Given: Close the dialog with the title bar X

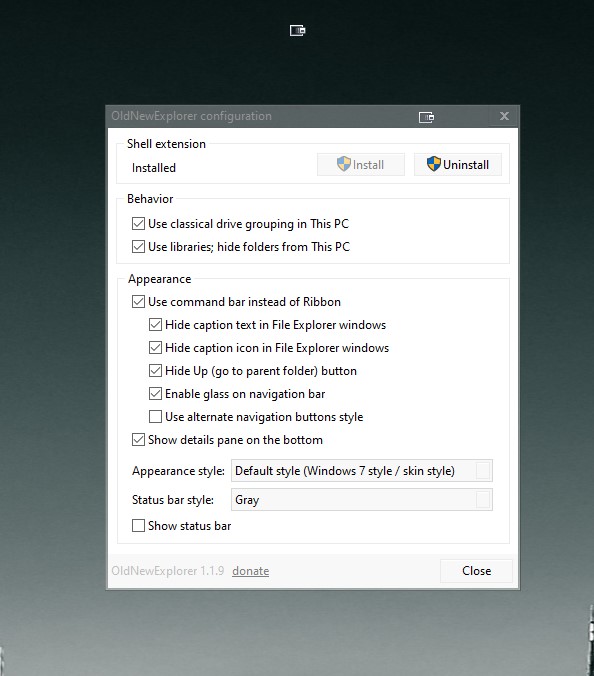Looking at the screenshot, I should point(504,116).
